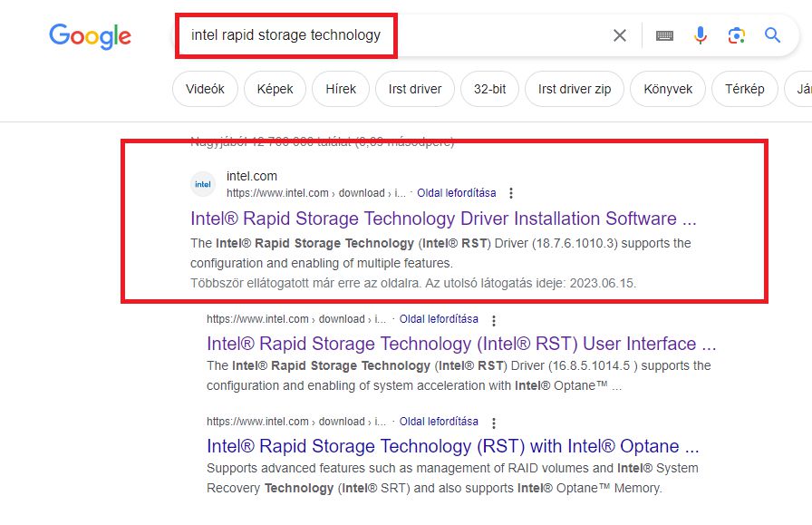The image size is (812, 525).
Task: Open three-dot menu of Optane result
Action: coord(494,423)
